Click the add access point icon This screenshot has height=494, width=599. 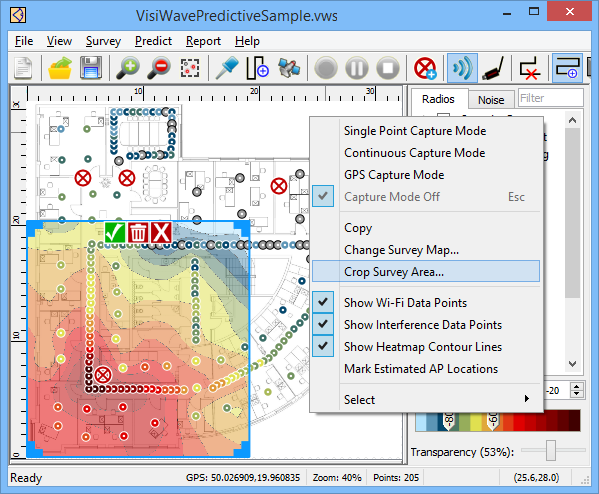click(x=425, y=69)
